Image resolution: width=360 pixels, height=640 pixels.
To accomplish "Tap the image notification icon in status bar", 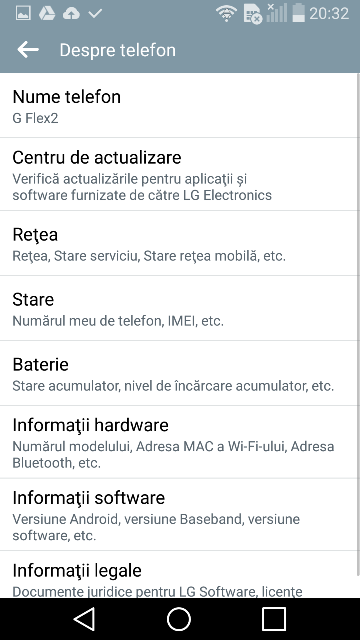I will [x=23, y=13].
